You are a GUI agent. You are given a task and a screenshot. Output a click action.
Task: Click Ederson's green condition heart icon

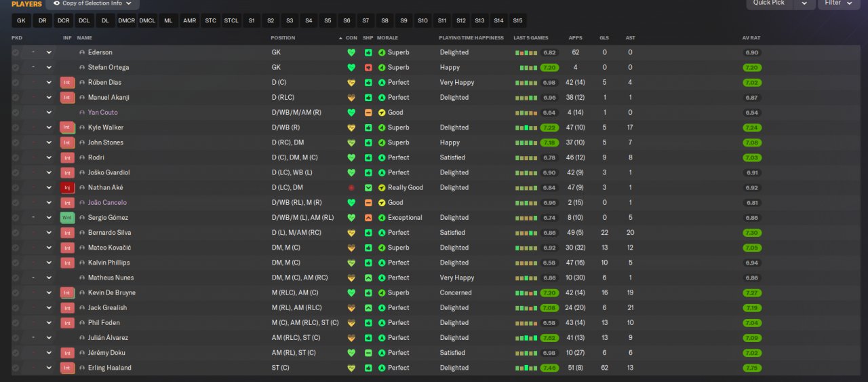[351, 52]
